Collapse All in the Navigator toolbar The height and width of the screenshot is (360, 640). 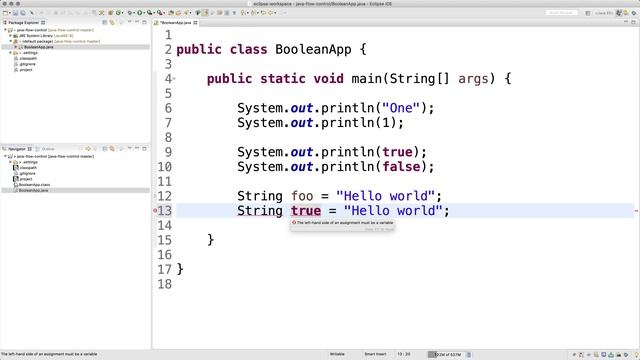tap(104, 149)
